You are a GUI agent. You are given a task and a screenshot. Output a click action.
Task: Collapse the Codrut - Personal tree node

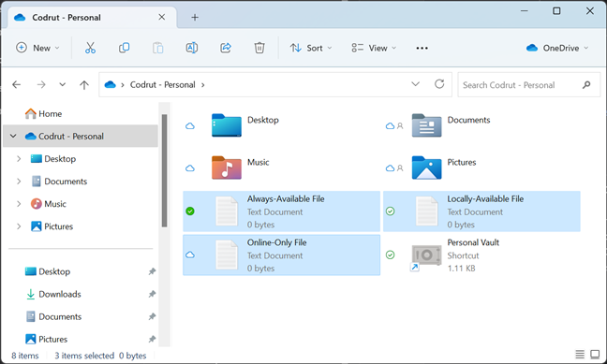13,137
